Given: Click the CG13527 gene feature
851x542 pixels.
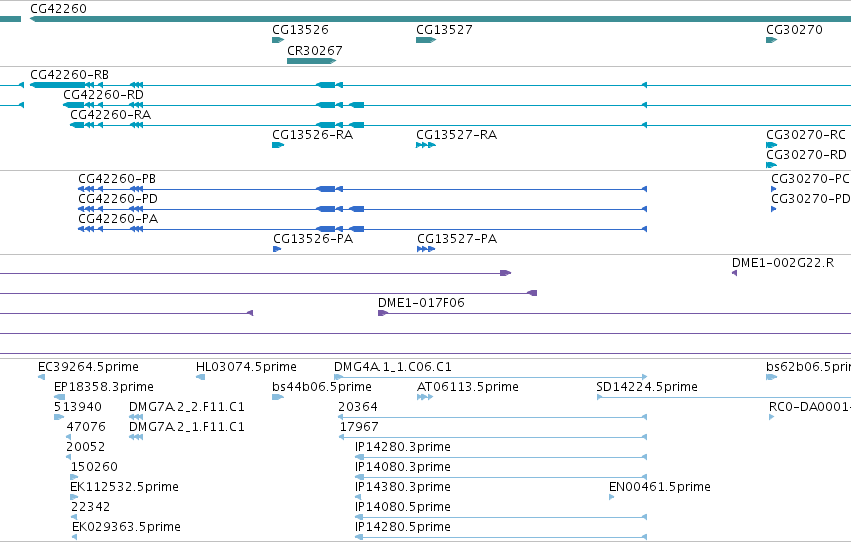Looking at the screenshot, I should pos(426,40).
